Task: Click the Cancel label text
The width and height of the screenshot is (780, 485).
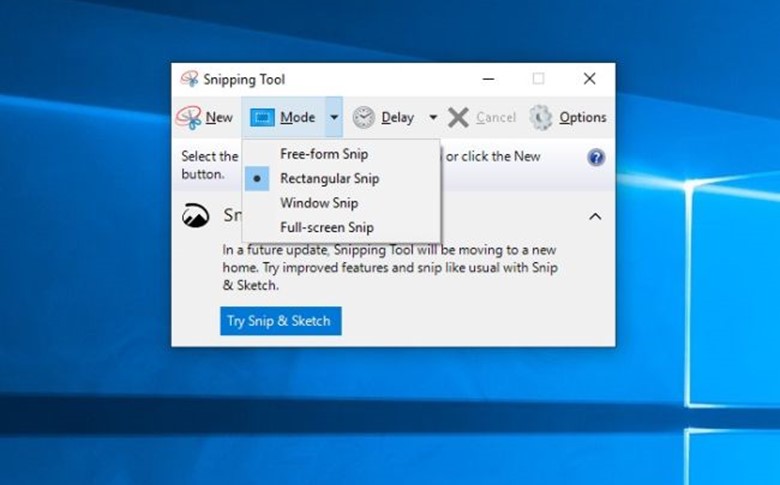Action: 496,117
